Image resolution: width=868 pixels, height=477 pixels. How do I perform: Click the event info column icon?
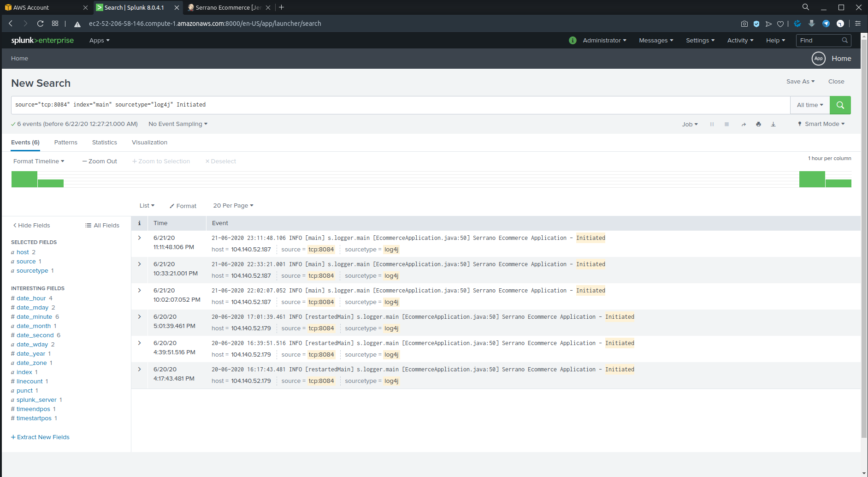(139, 223)
